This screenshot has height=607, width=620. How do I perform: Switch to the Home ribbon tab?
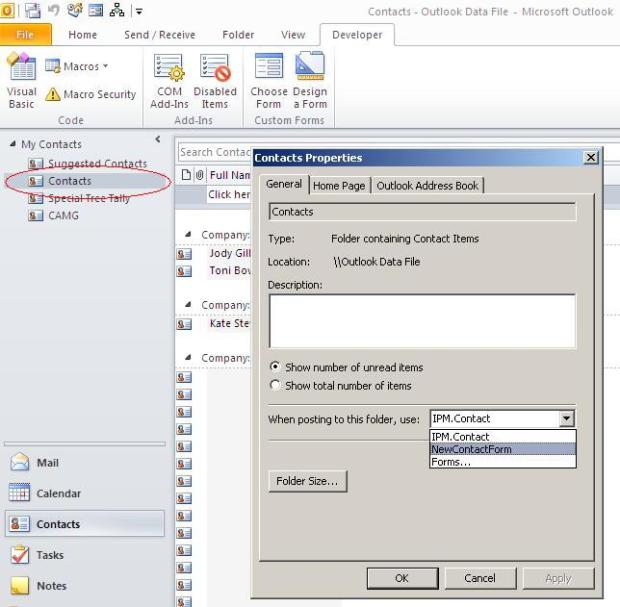coord(82,35)
